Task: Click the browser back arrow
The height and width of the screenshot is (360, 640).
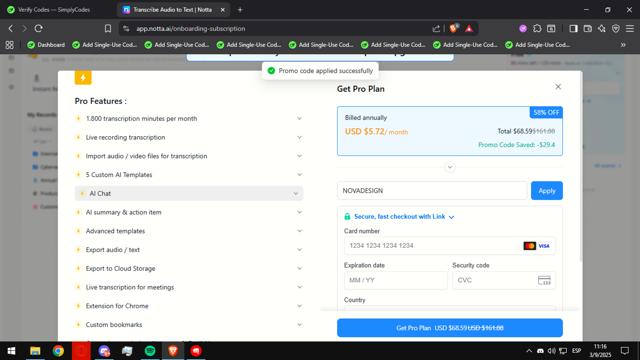Action: tap(11, 29)
